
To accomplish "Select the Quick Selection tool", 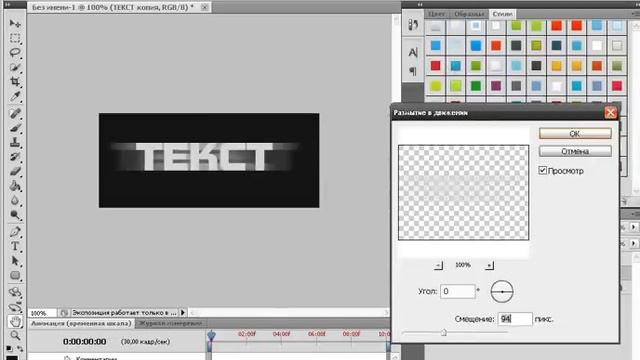I will pyautogui.click(x=15, y=67).
